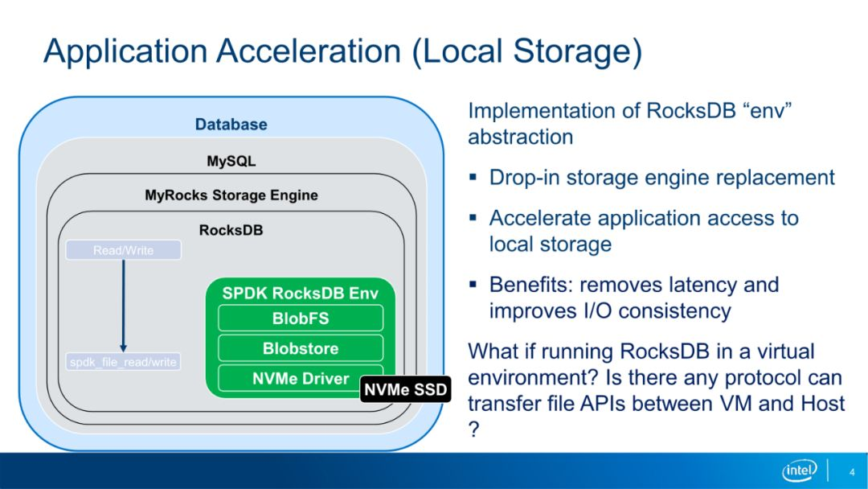Select the black 'NVMe SSD' box

pos(406,389)
